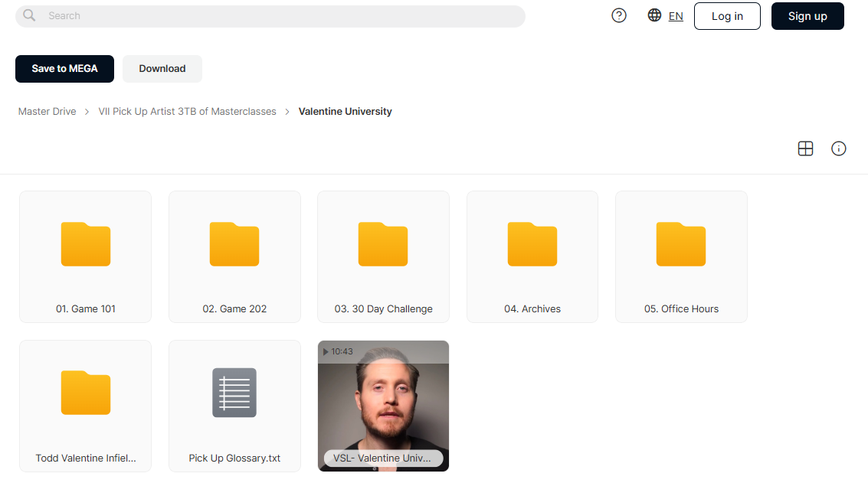Click the Log in button
Image resolution: width=868 pixels, height=483 pixels.
(x=727, y=16)
